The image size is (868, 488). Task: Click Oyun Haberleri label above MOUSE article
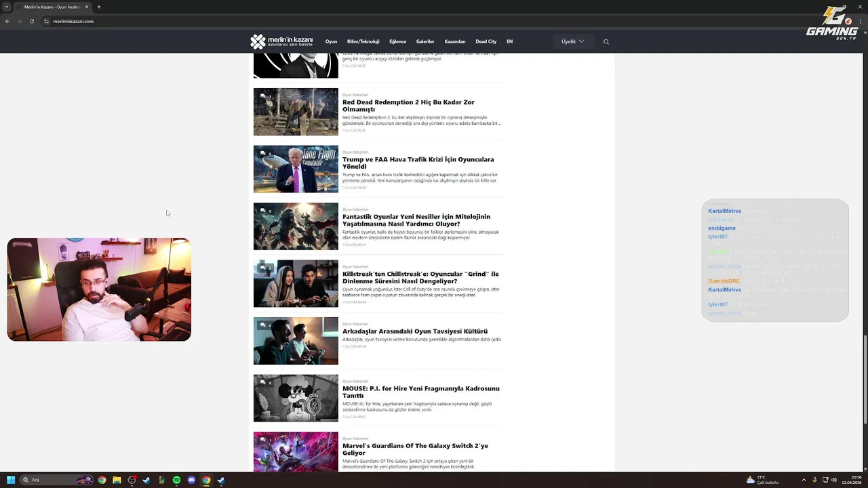355,381
